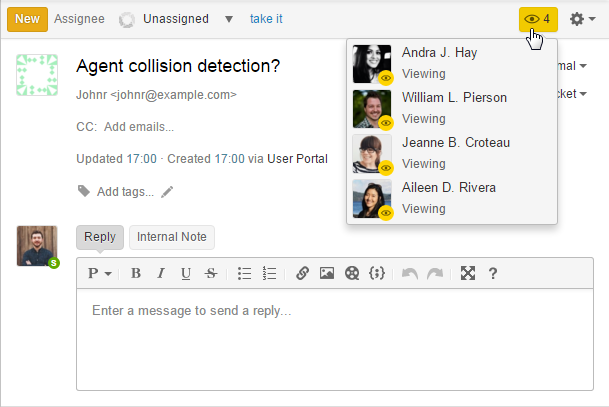Toggle strikethrough text formatting
The height and width of the screenshot is (407, 609).
pyautogui.click(x=210, y=273)
